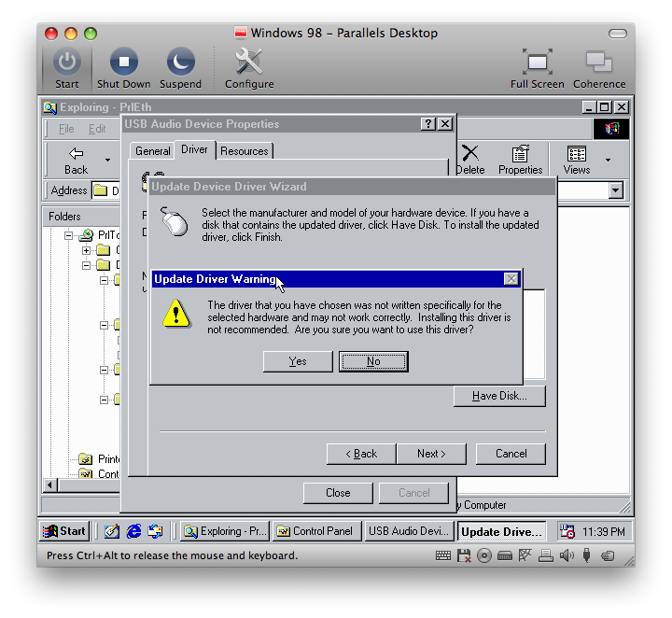This screenshot has height=618, width=672.
Task: Open Configure in the Parallels toolbar
Action: (249, 63)
